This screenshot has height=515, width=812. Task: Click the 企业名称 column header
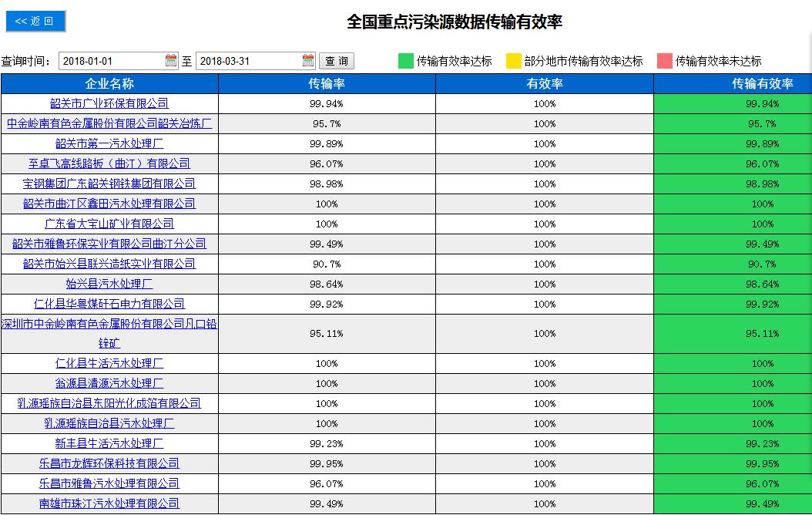pyautogui.click(x=109, y=84)
